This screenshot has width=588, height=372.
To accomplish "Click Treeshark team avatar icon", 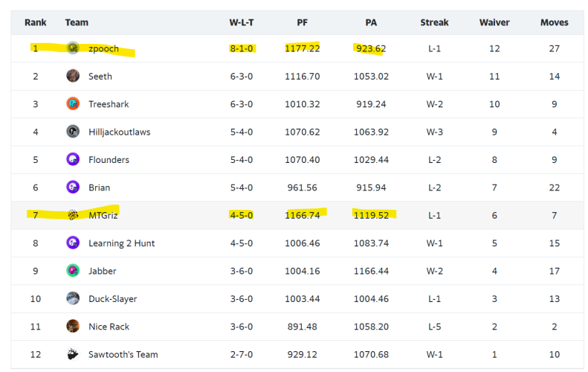I will tap(73, 104).
